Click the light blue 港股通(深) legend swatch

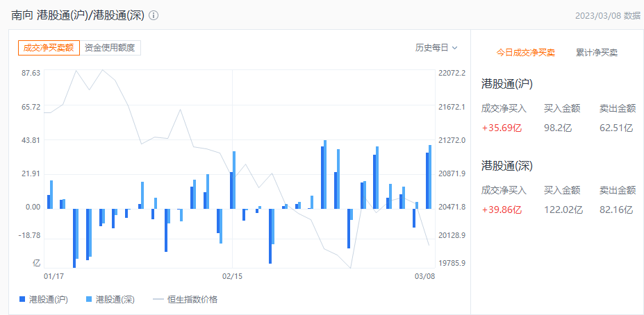pyautogui.click(x=89, y=300)
